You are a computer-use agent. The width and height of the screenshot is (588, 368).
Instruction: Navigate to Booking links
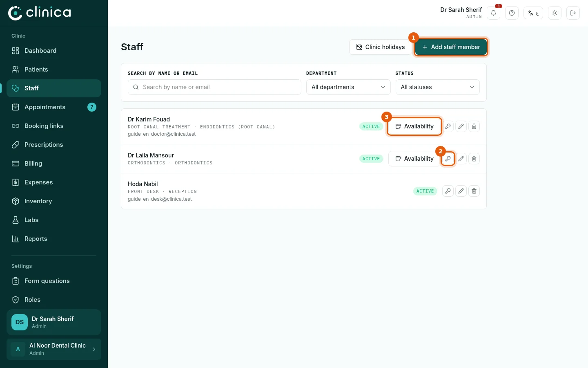(54, 126)
